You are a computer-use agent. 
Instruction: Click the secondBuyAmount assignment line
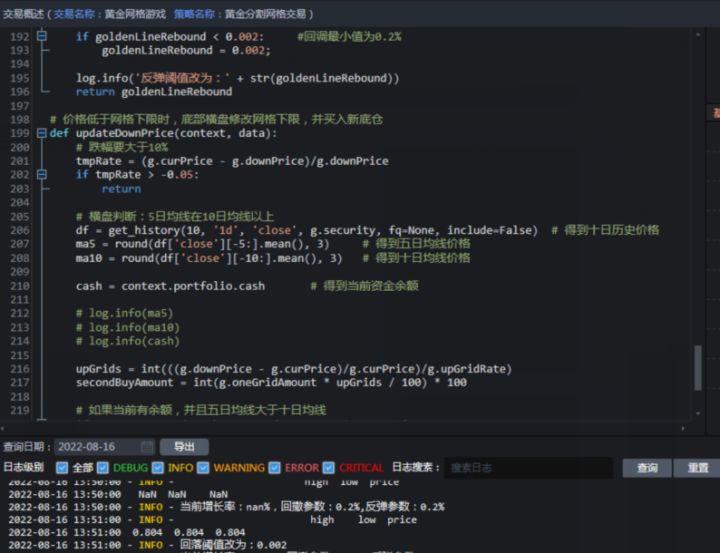(271, 383)
